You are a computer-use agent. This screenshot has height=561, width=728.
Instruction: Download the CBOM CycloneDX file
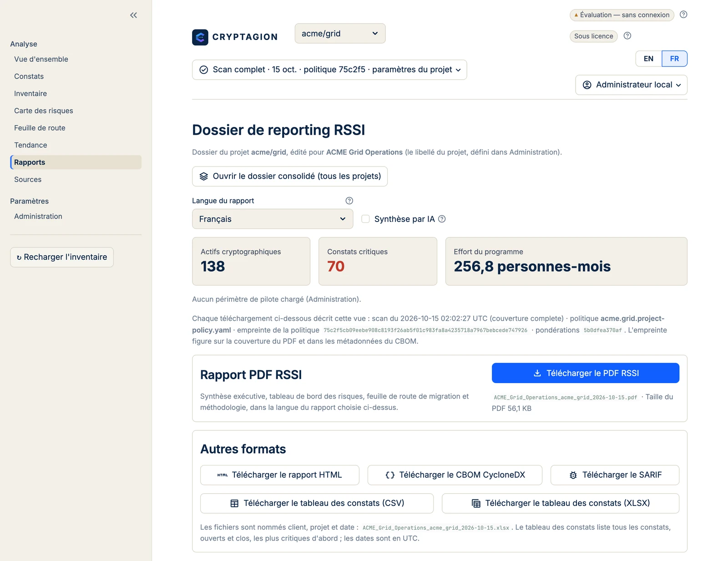point(455,475)
